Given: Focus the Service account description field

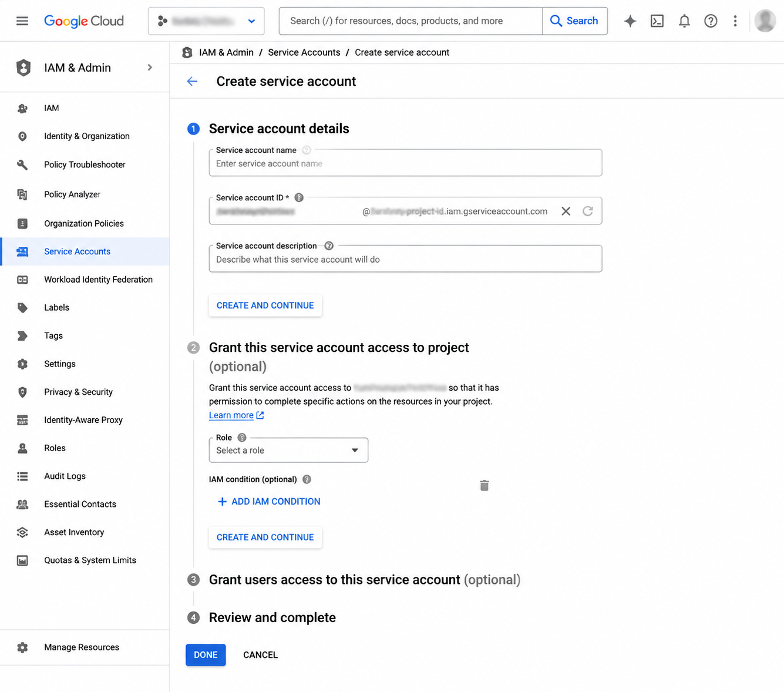Looking at the screenshot, I should tap(405, 259).
